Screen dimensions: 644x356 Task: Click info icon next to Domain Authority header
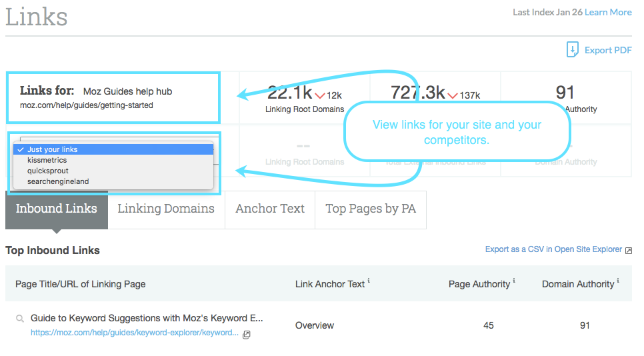(618, 281)
